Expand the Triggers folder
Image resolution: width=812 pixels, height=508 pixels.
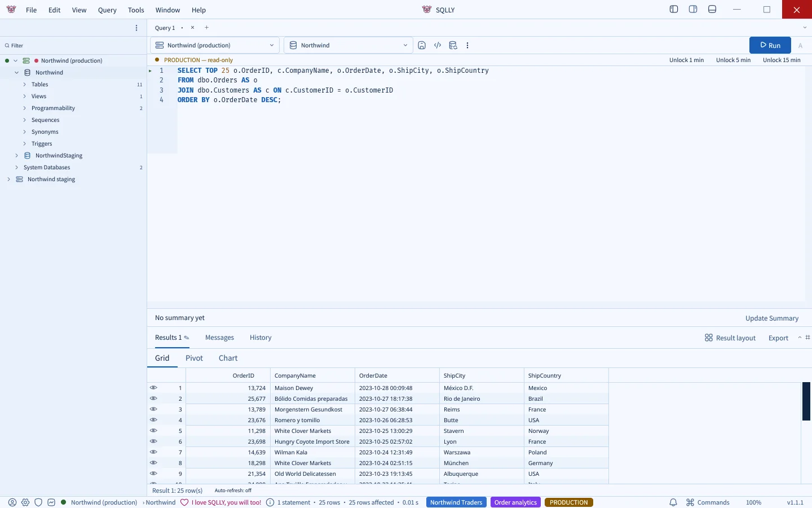pyautogui.click(x=24, y=143)
